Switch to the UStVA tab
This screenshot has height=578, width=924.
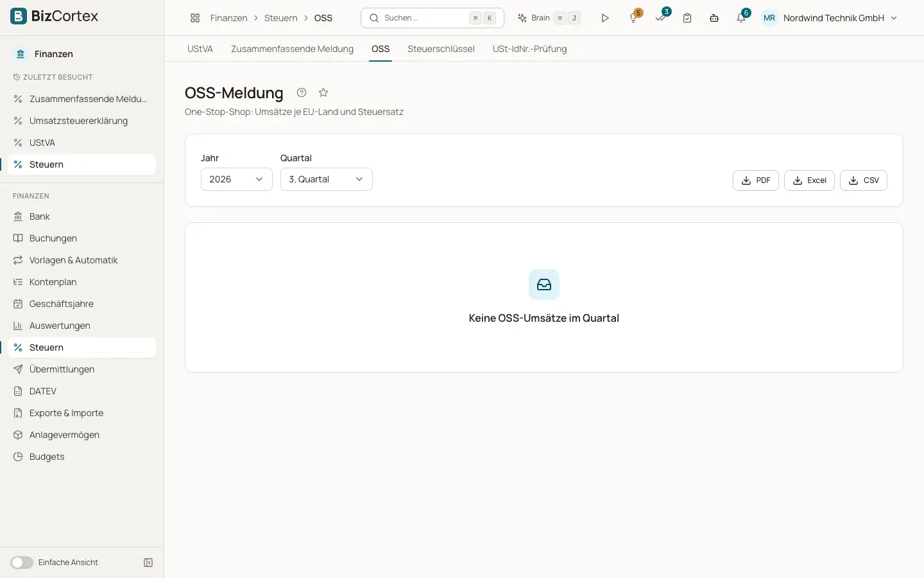tap(200, 49)
